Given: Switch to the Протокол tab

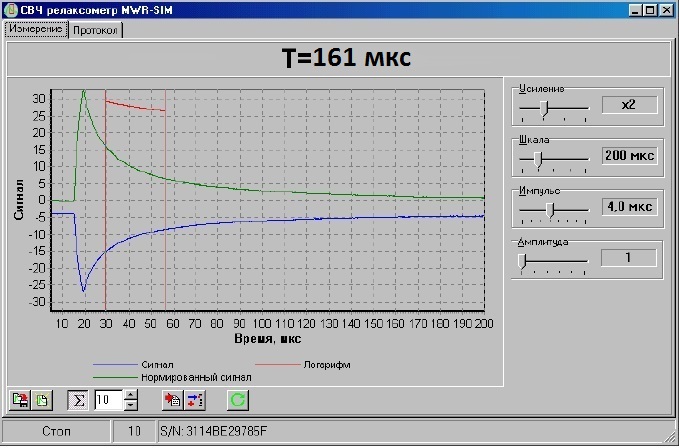Looking at the screenshot, I should click(95, 30).
